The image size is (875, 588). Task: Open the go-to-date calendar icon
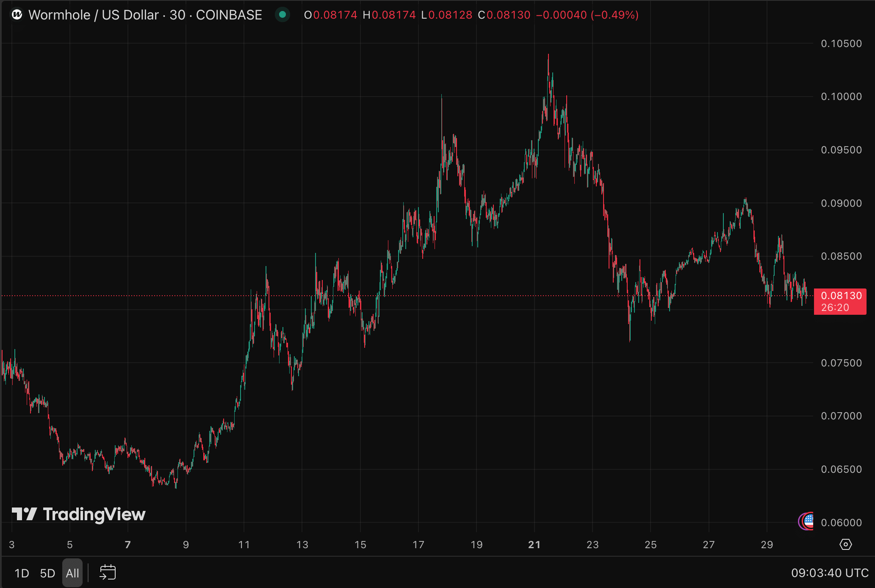click(x=108, y=572)
